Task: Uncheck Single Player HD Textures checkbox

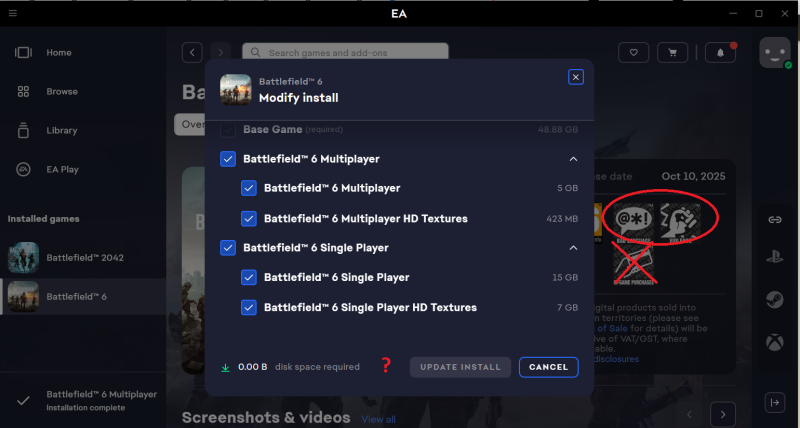Action: [x=249, y=308]
